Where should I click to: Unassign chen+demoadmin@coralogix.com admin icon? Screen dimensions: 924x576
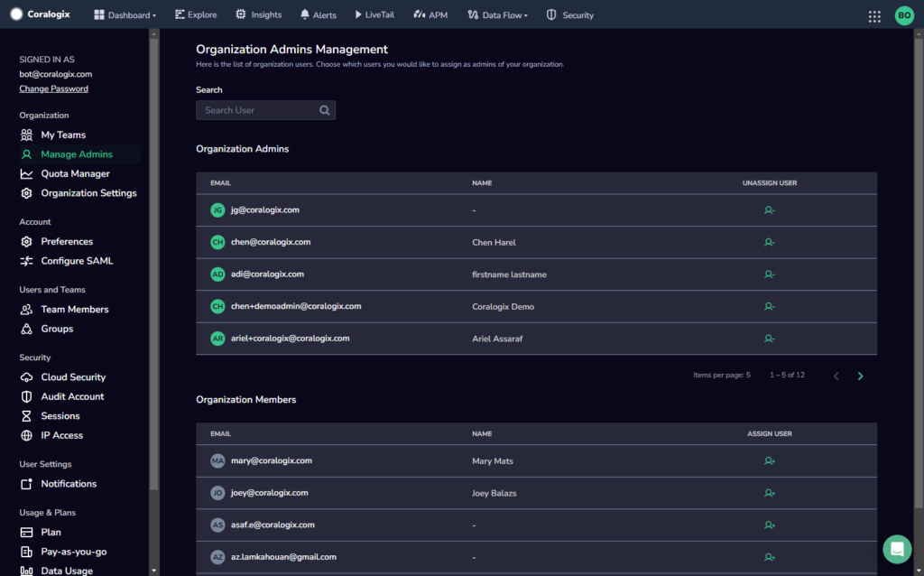(x=769, y=307)
